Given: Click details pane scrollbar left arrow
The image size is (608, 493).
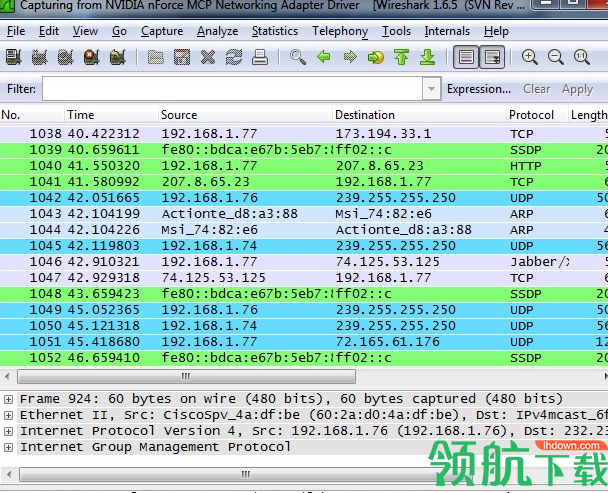Looking at the screenshot, I should coord(9,474).
